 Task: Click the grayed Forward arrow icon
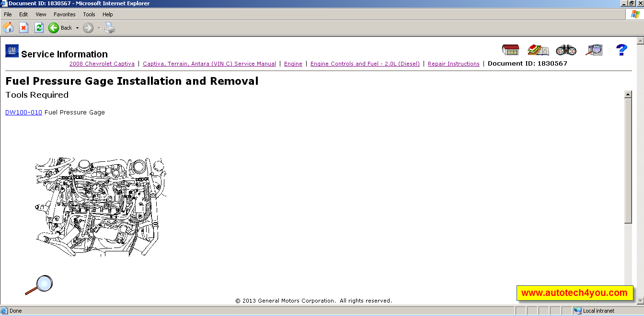tap(88, 28)
